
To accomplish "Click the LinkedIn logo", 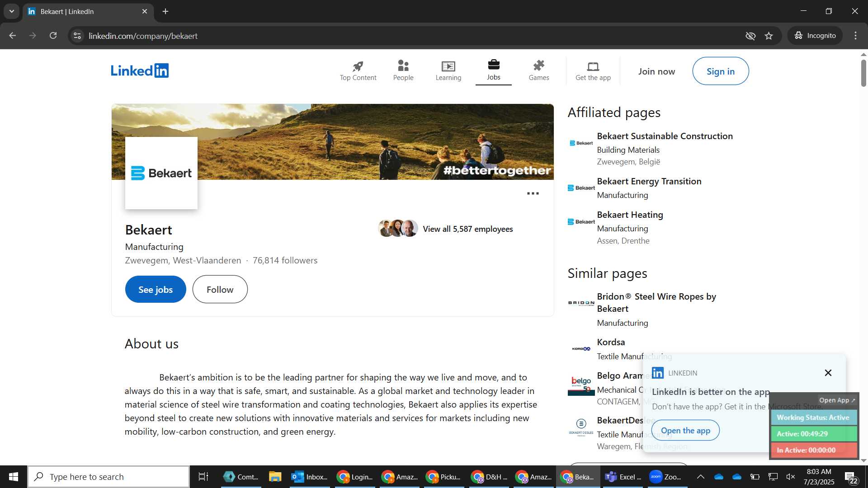I will click(x=140, y=71).
